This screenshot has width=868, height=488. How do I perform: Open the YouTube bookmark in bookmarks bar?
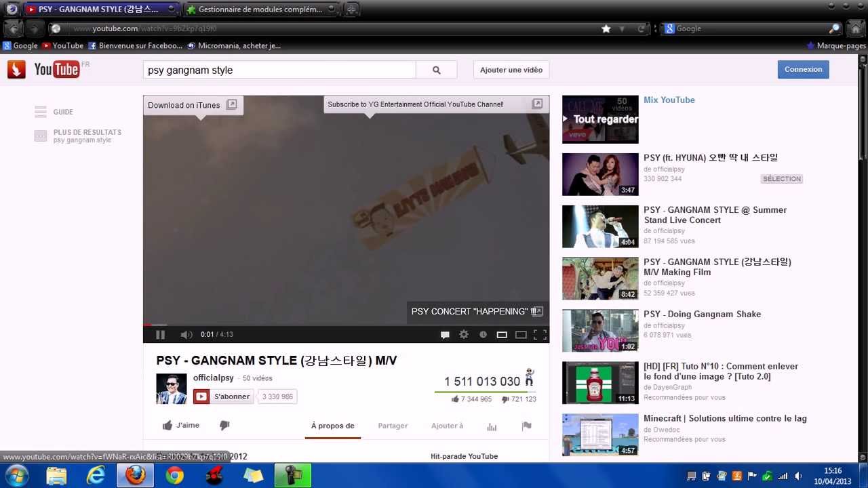click(62, 45)
